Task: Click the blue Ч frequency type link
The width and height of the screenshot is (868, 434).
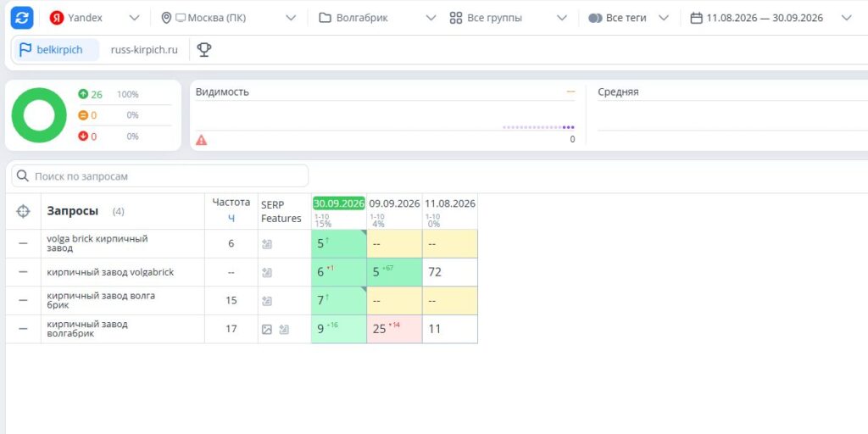Action: click(x=231, y=219)
